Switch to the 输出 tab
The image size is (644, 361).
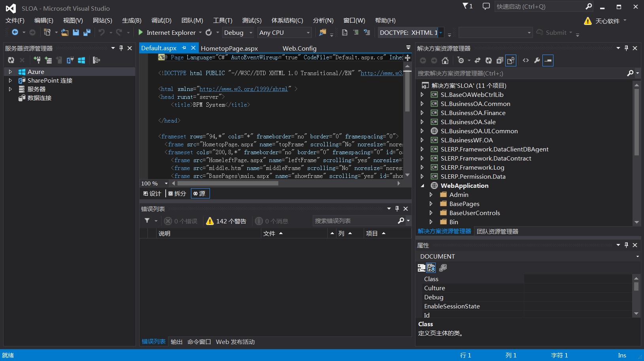pos(176,342)
